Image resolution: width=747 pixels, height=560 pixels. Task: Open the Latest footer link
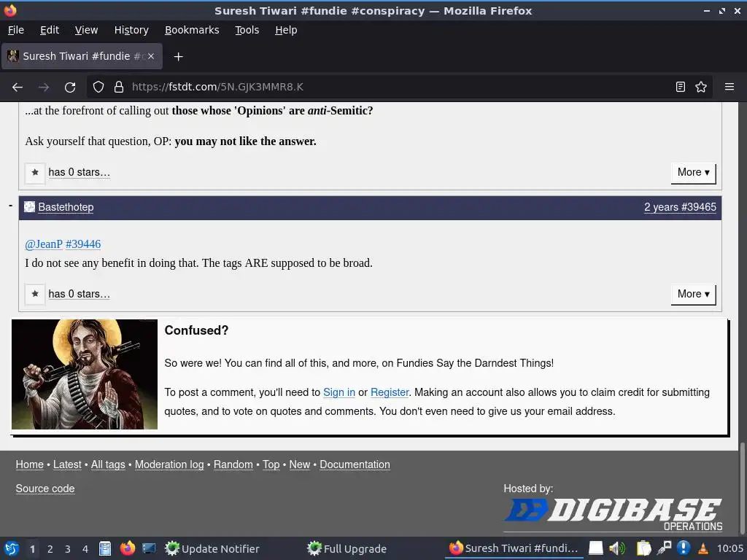(67, 464)
